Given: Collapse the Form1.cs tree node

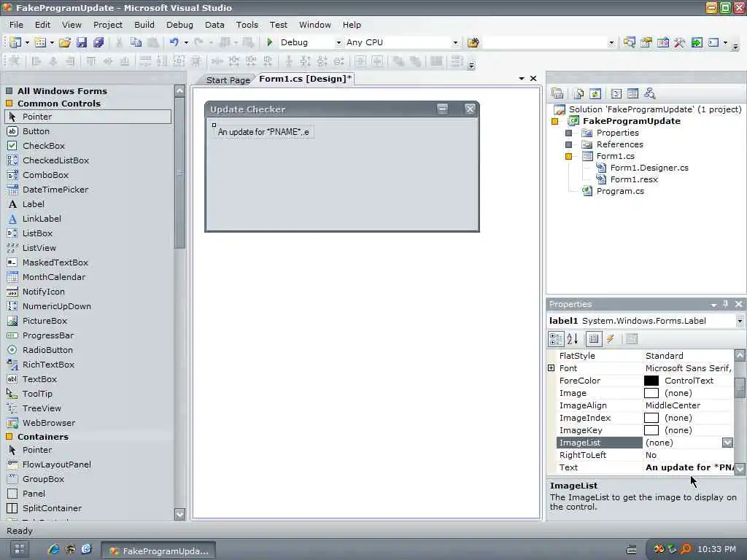Looking at the screenshot, I should click(568, 156).
